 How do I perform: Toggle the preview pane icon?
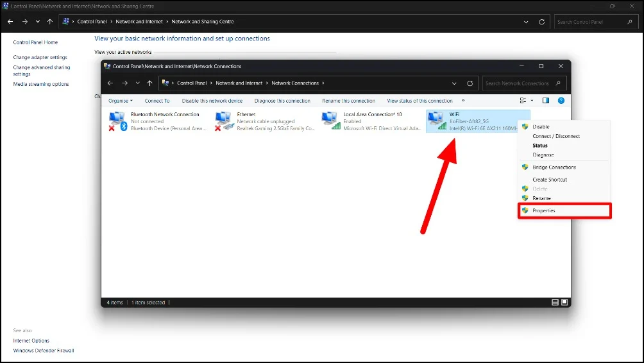point(545,101)
